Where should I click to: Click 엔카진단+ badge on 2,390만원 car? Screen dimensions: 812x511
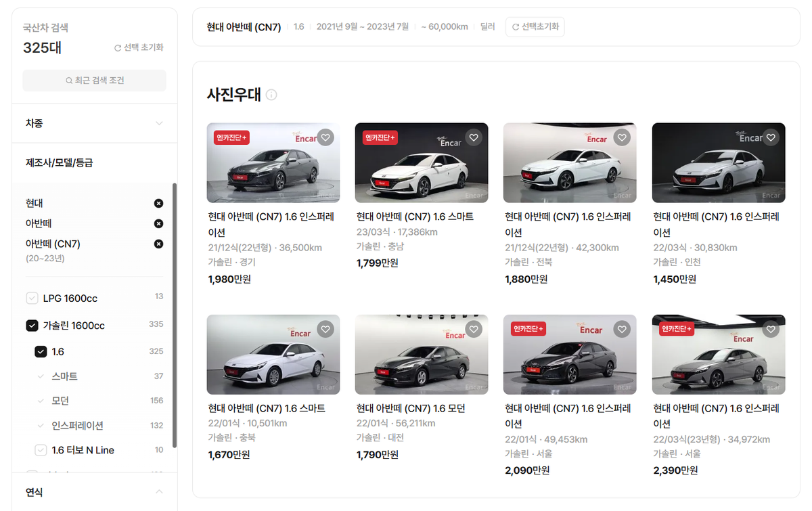click(x=677, y=329)
